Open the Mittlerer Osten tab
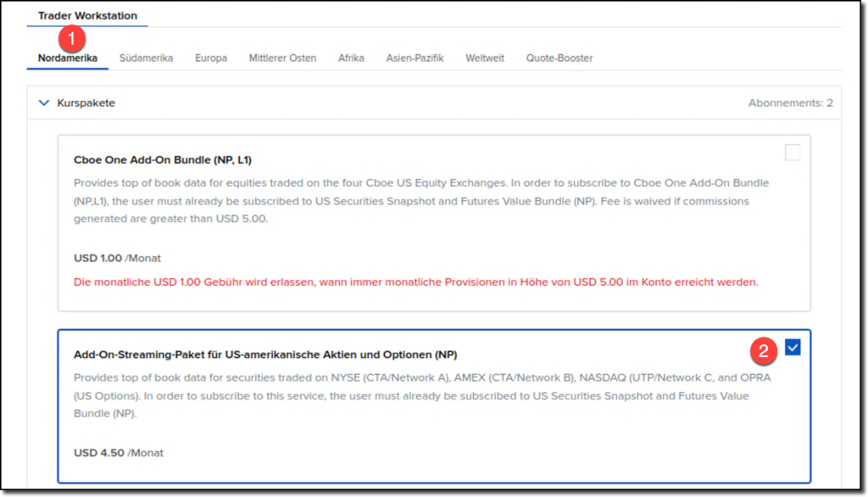The image size is (868, 497). tap(282, 59)
